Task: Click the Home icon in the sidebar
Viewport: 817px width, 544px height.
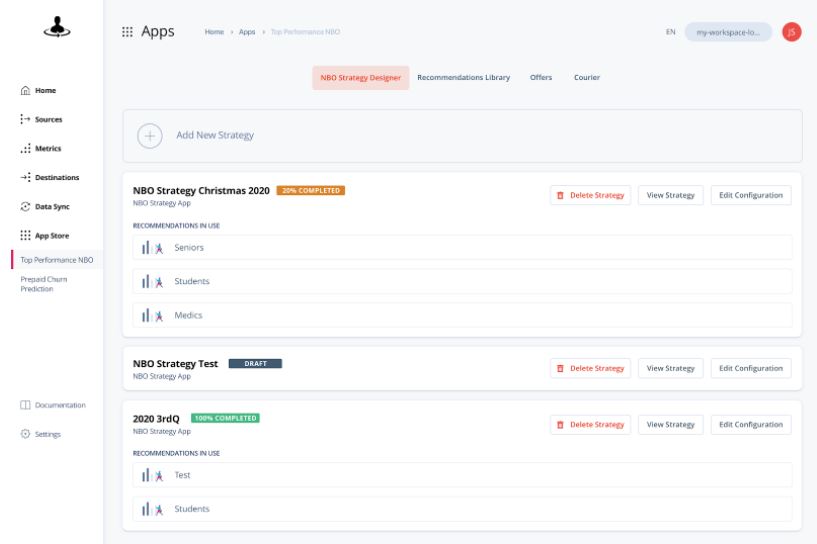Action: 24,90
